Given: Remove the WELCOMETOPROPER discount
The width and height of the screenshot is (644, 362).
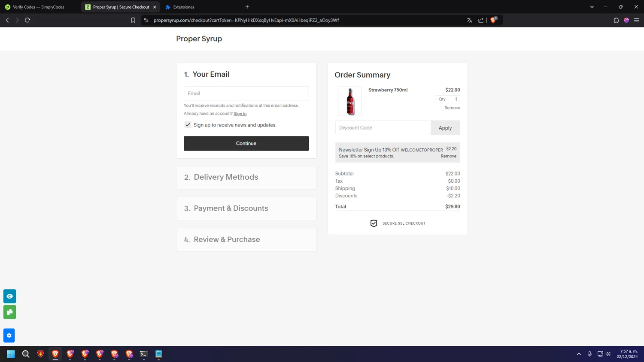Looking at the screenshot, I should point(448,156).
